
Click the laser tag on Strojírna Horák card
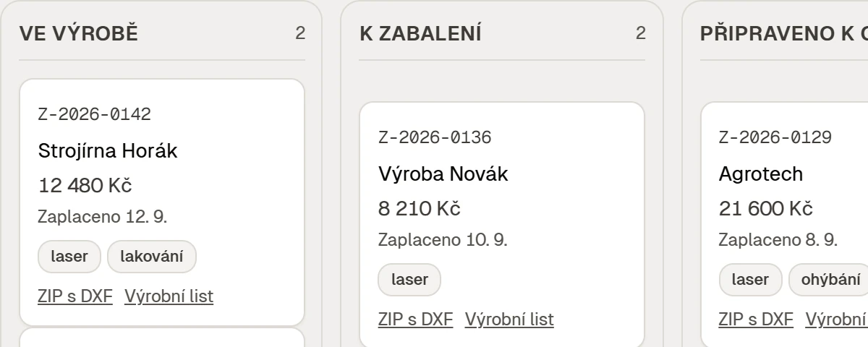coord(69,257)
